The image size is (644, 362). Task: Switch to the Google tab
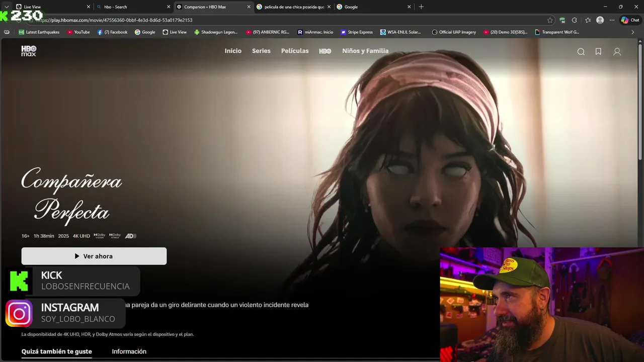click(x=374, y=7)
